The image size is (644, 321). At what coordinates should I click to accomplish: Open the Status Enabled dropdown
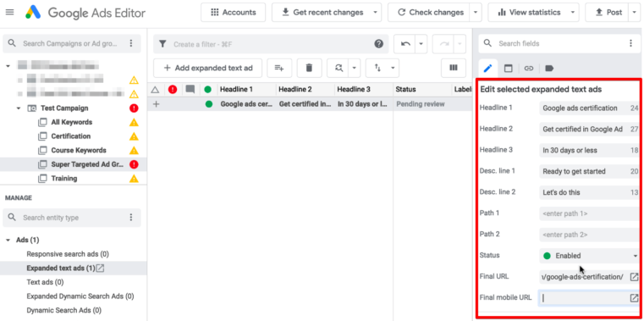[x=589, y=256]
